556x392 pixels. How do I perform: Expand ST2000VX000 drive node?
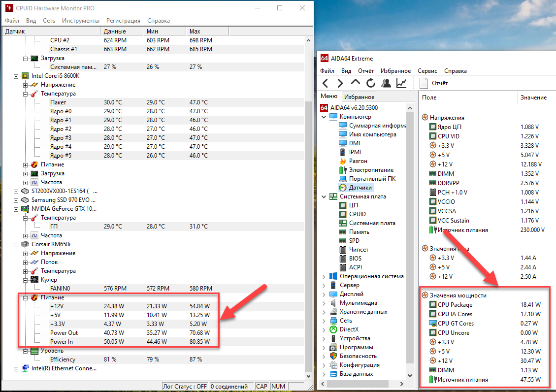pos(16,192)
